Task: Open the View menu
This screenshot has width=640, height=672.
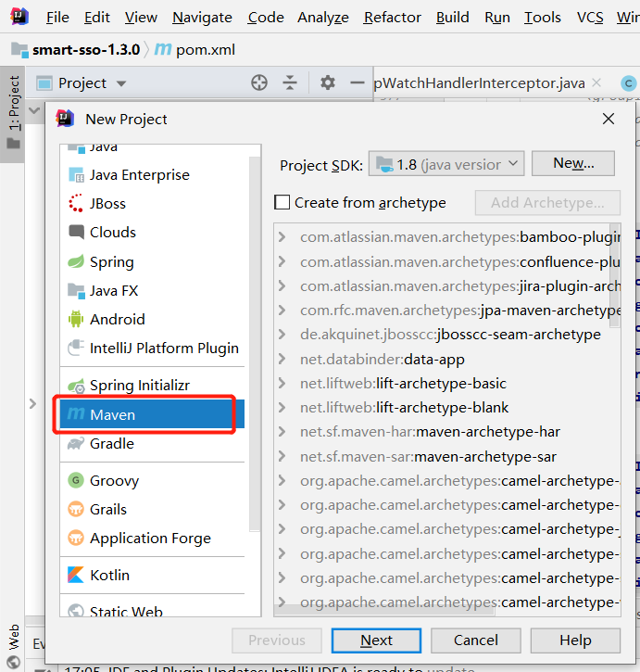Action: point(141,17)
